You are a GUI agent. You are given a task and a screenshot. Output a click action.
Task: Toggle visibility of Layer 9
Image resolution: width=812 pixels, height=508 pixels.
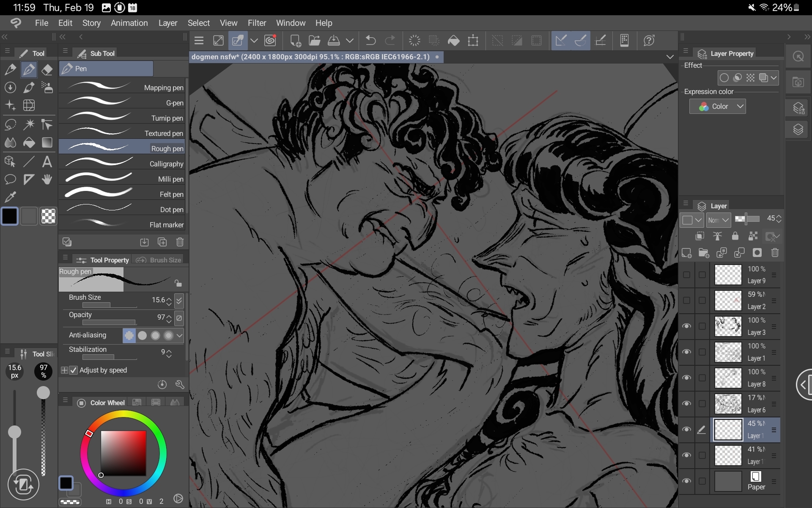[686, 275]
